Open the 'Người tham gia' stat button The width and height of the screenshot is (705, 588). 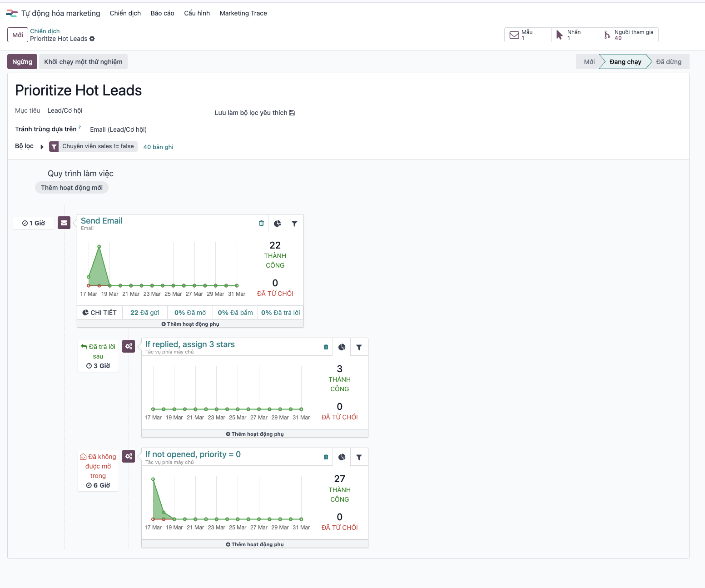(629, 35)
